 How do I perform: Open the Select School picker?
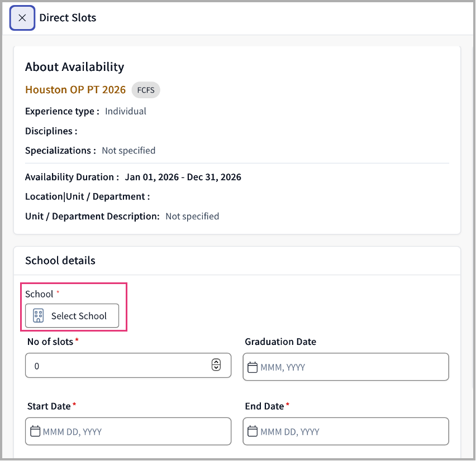[72, 316]
